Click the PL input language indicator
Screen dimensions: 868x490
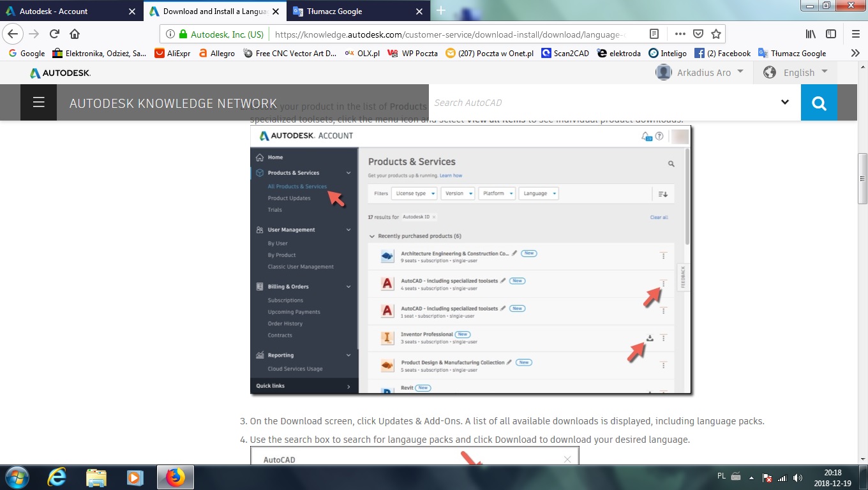point(721,476)
